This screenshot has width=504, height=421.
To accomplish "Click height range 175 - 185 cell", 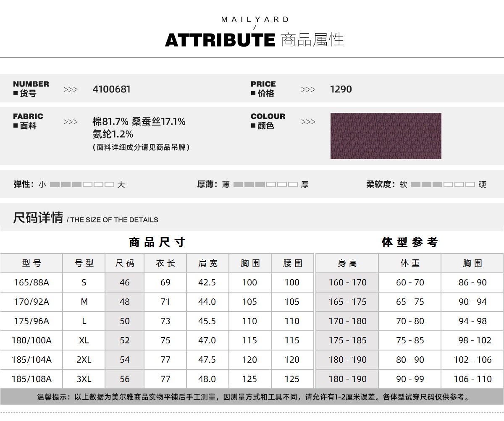I will tap(347, 340).
